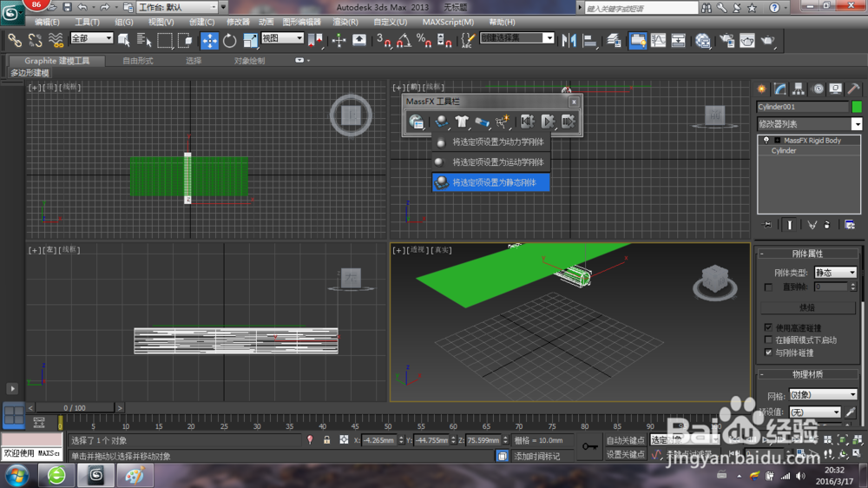Activate the Select and Rotate tool
The image size is (868, 488).
click(230, 41)
